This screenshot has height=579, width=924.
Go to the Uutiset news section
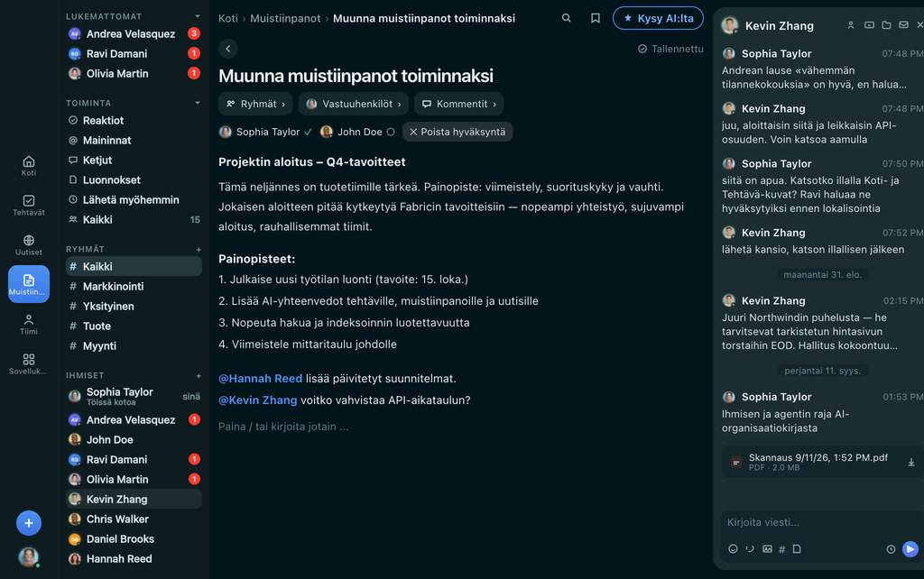pyautogui.click(x=28, y=244)
